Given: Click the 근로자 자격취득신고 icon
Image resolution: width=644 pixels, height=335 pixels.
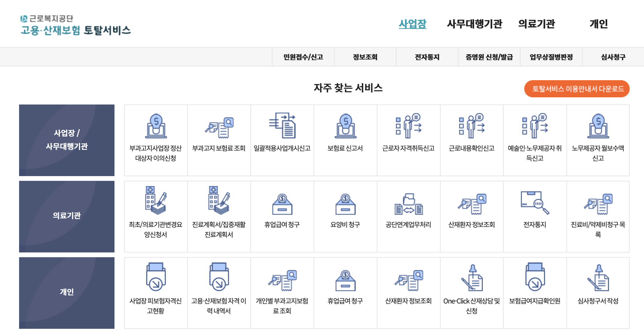Looking at the screenshot, I should click(x=409, y=126).
